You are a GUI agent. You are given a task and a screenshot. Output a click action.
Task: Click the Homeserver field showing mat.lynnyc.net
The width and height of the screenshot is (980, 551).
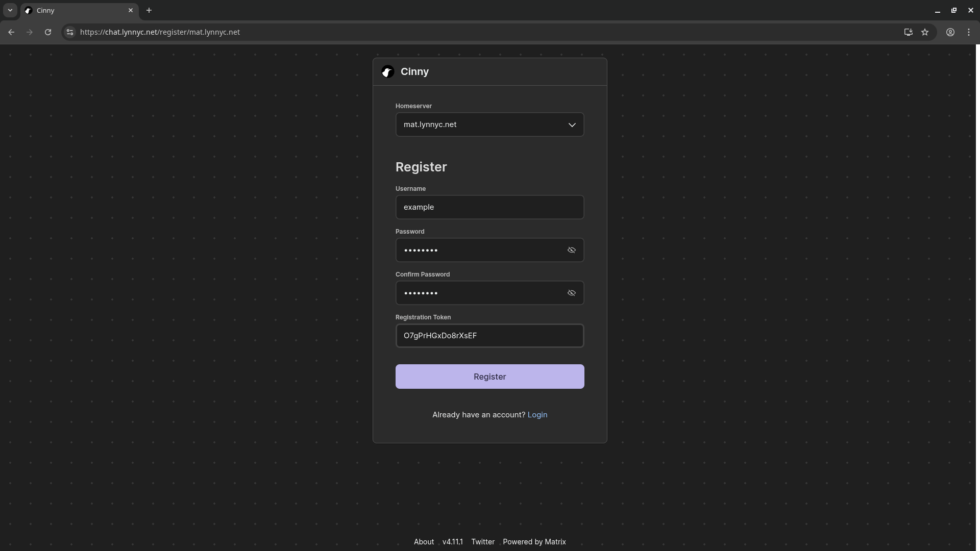click(x=490, y=124)
